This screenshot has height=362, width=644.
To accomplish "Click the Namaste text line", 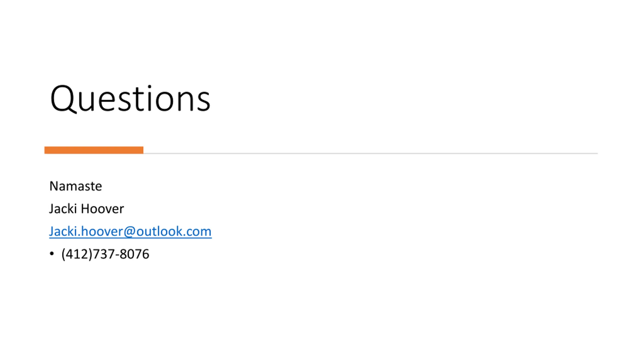I will pyautogui.click(x=75, y=186).
